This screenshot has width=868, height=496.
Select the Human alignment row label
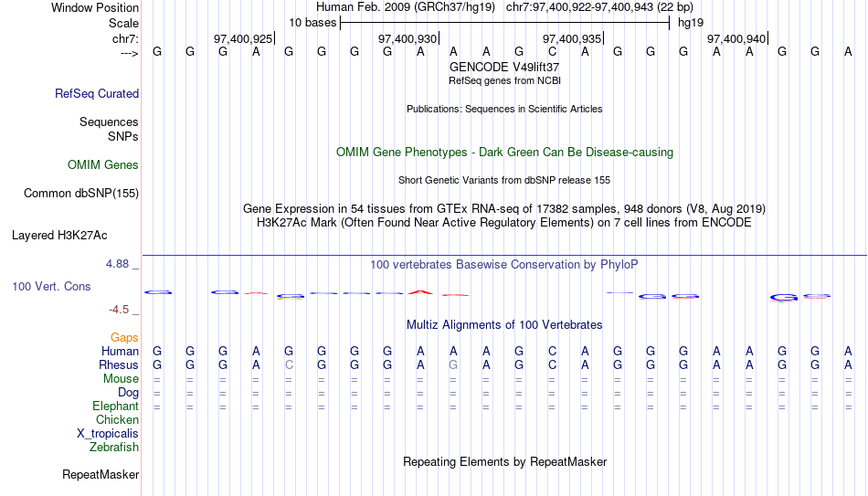pyautogui.click(x=120, y=352)
